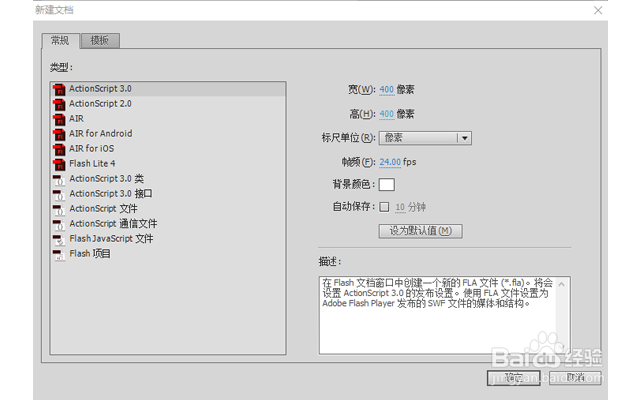Click the description box scroll-up arrow
This screenshot has height=400, width=640.
point(562,284)
